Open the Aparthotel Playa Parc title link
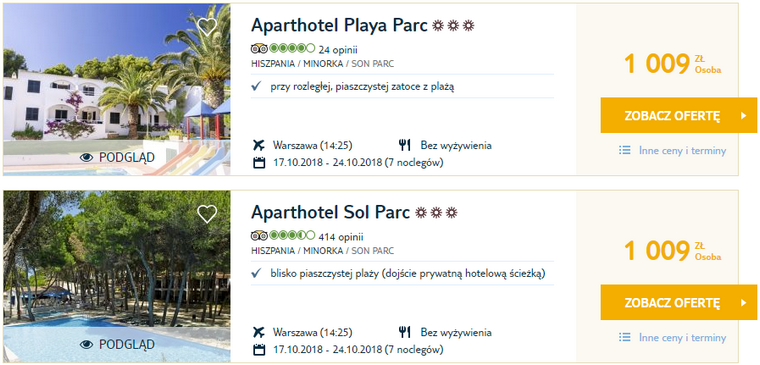 point(339,26)
